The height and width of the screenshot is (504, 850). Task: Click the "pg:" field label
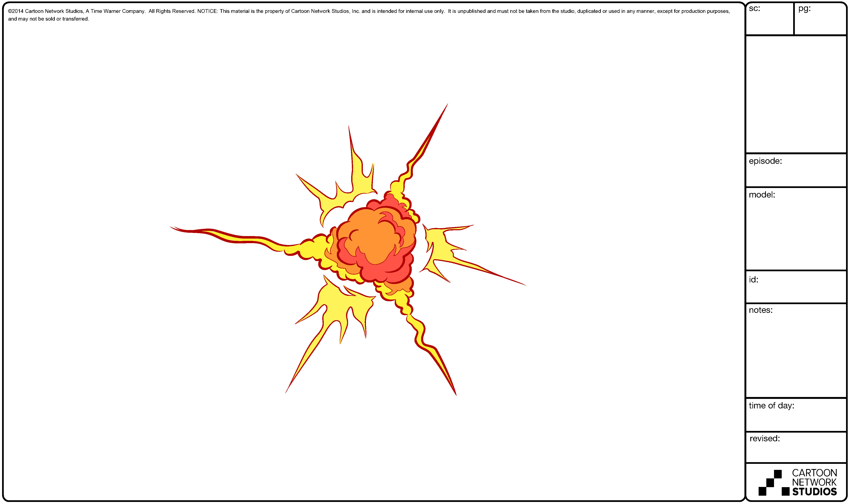pos(804,9)
